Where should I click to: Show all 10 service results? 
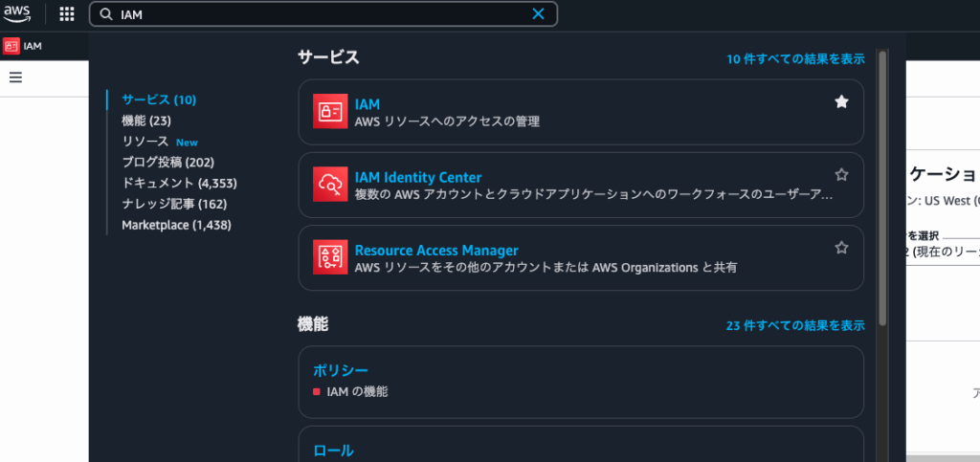click(x=795, y=59)
